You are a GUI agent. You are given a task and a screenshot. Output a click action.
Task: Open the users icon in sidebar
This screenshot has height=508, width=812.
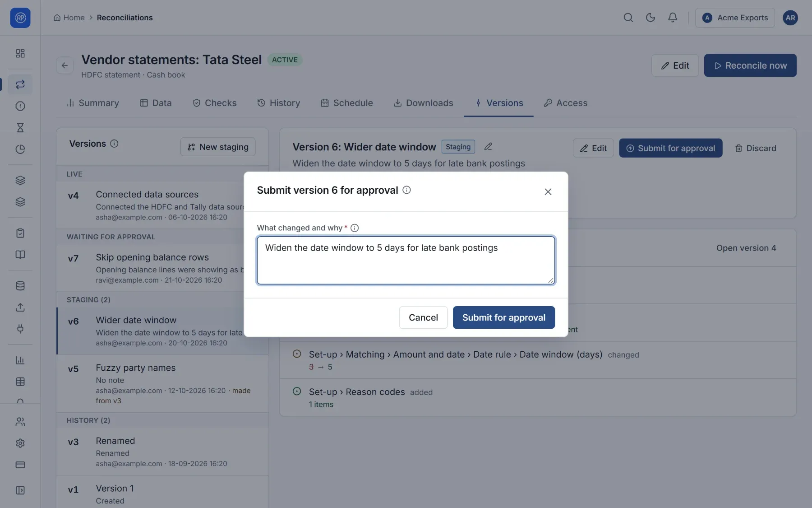point(20,422)
